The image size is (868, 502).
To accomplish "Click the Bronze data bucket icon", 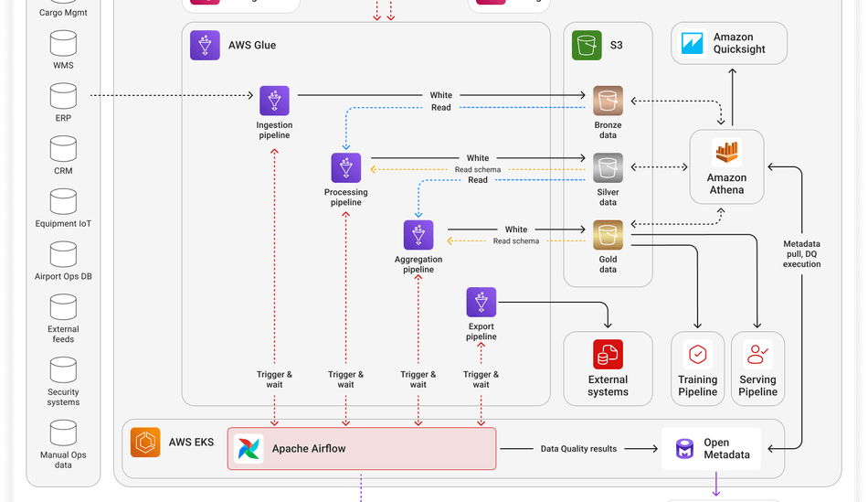I will point(608,101).
